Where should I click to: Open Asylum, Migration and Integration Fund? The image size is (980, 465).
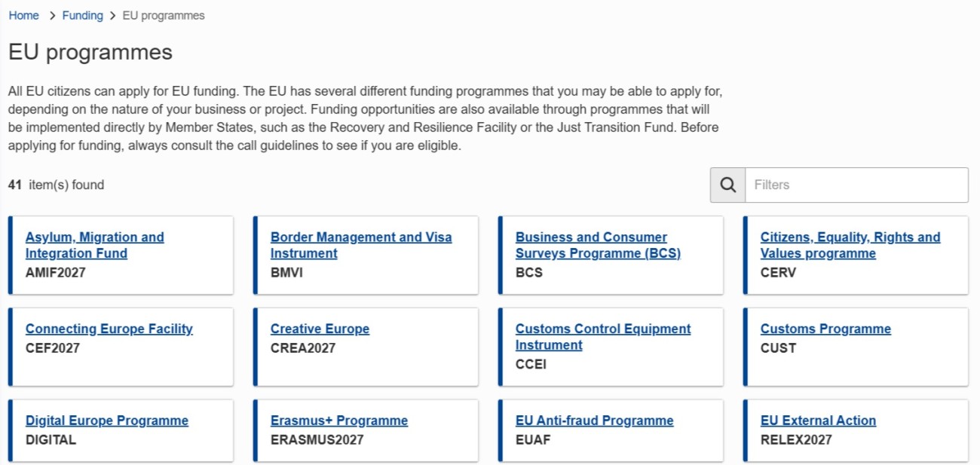[x=94, y=245]
